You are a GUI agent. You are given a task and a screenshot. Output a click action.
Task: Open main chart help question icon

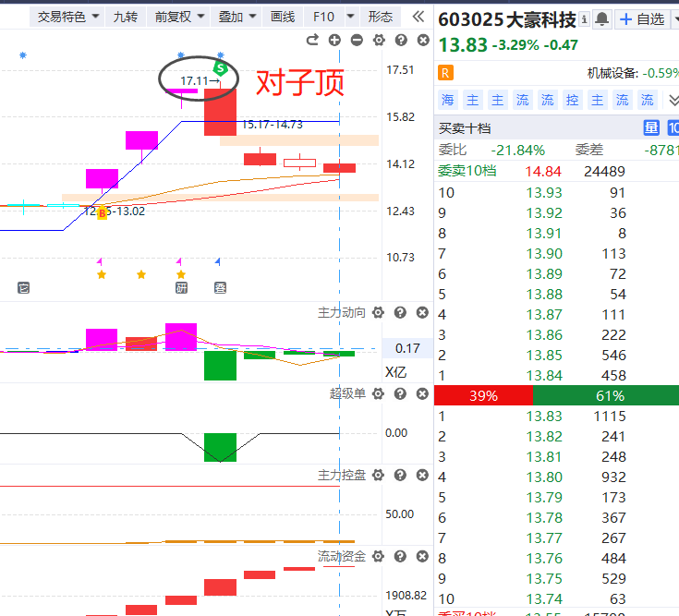pyautogui.click(x=401, y=41)
